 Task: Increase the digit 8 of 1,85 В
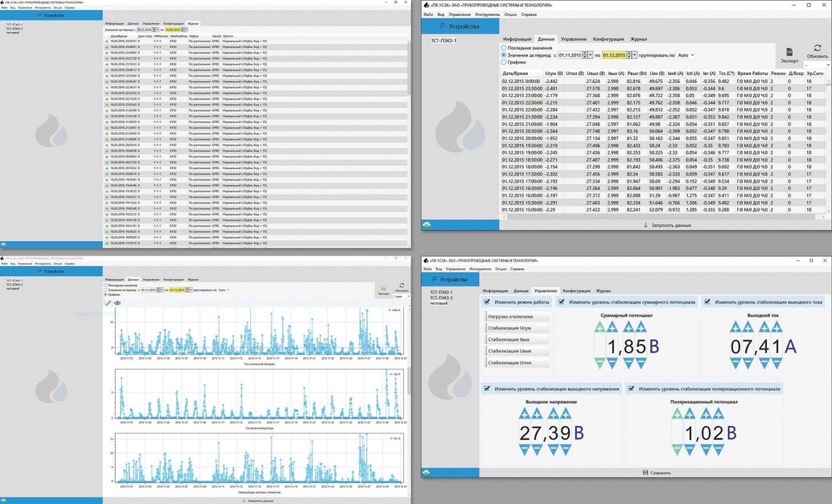628,328
